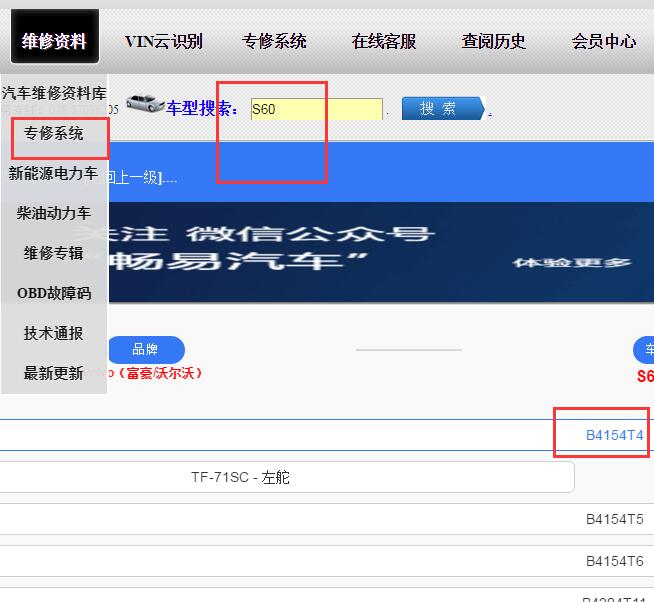Select engine code B4154T6
This screenshot has height=602, width=654.
614,561
